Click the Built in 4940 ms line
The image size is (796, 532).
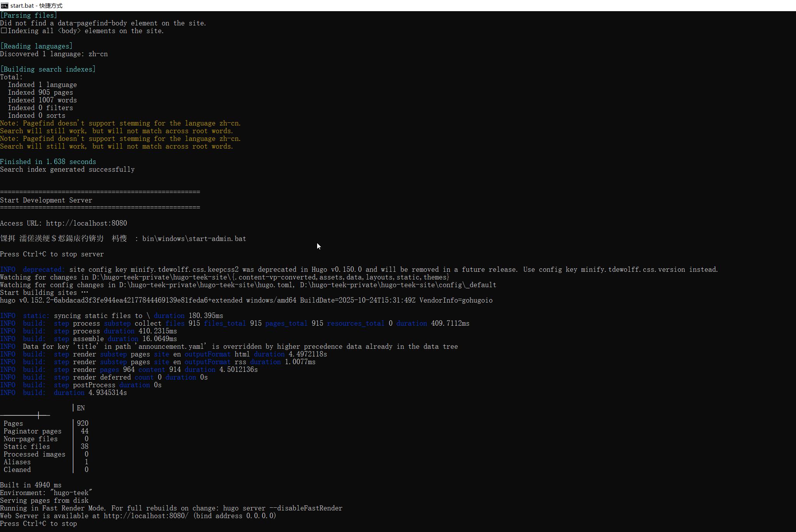30,485
